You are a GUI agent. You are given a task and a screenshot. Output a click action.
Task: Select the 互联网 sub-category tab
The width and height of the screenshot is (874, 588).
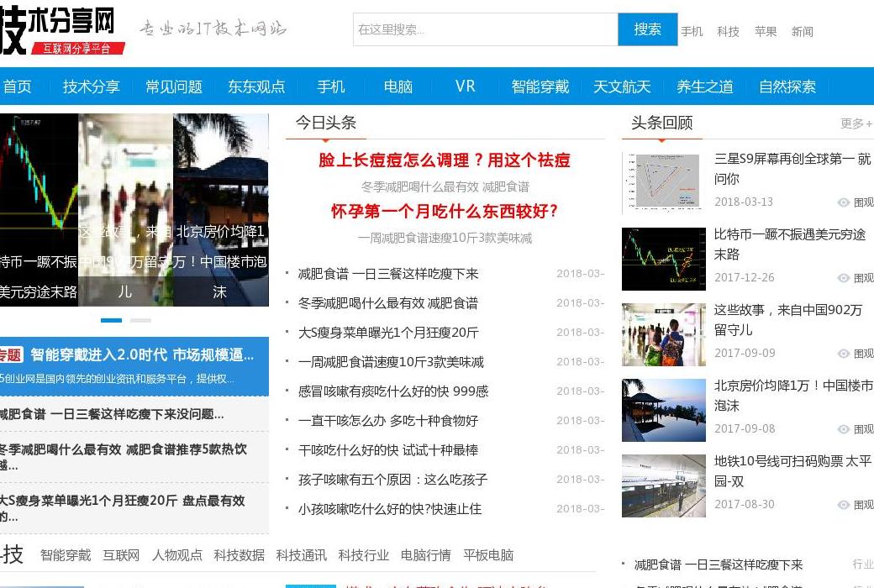(121, 555)
